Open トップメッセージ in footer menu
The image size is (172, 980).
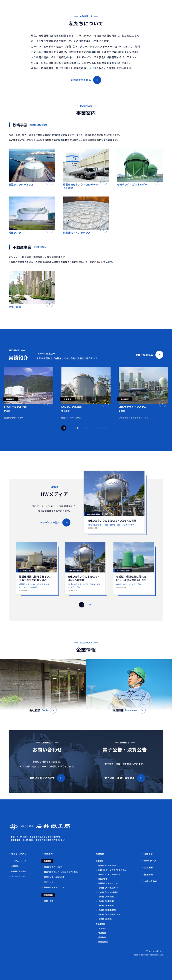point(19,861)
